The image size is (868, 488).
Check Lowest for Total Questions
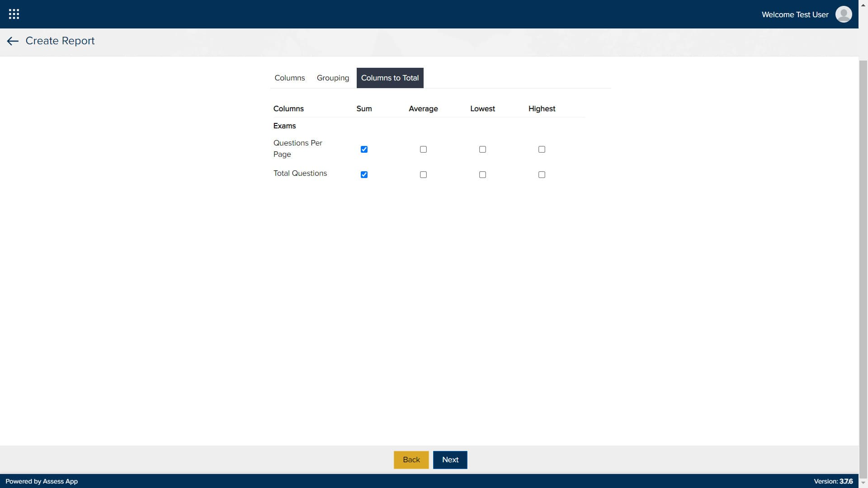(x=482, y=175)
